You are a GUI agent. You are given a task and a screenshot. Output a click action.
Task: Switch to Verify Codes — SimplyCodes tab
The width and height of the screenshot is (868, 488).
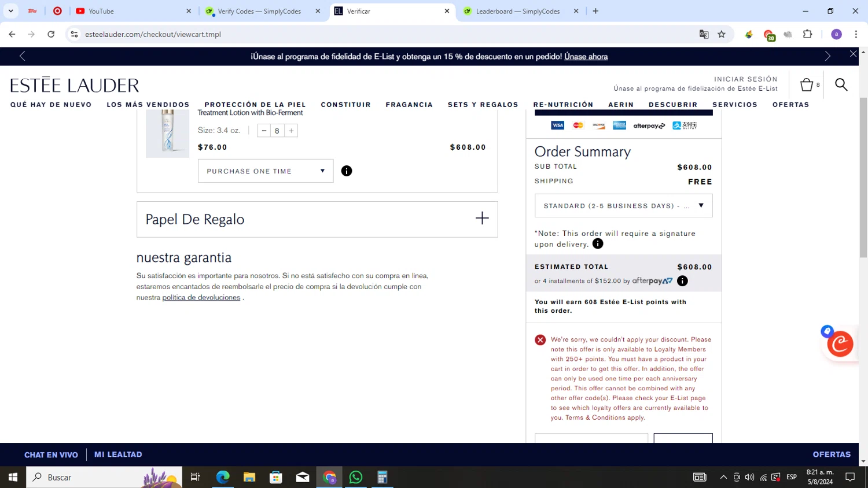(262, 11)
